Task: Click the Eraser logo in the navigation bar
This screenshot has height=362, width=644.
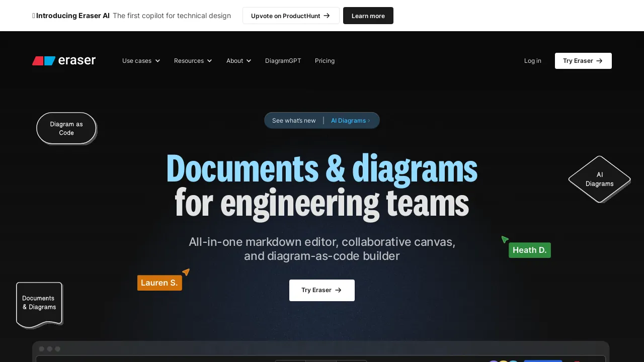Action: 64,60
